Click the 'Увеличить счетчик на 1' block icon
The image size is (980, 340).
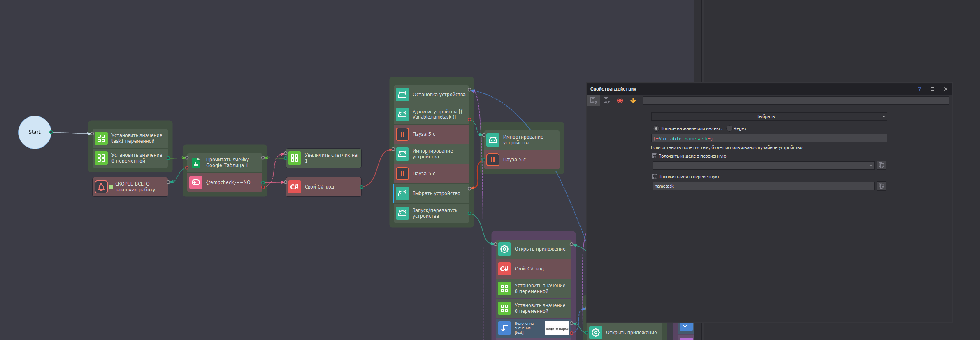(295, 158)
